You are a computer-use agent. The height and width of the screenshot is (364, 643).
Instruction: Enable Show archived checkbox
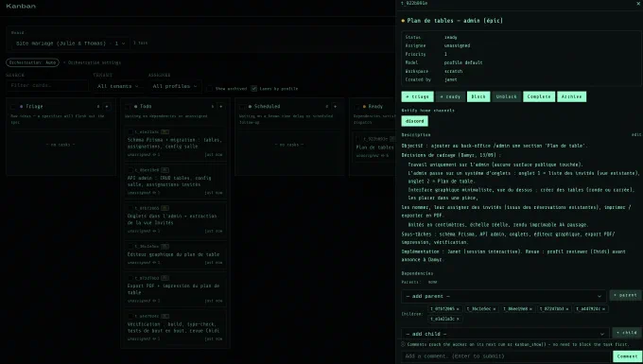coord(210,89)
